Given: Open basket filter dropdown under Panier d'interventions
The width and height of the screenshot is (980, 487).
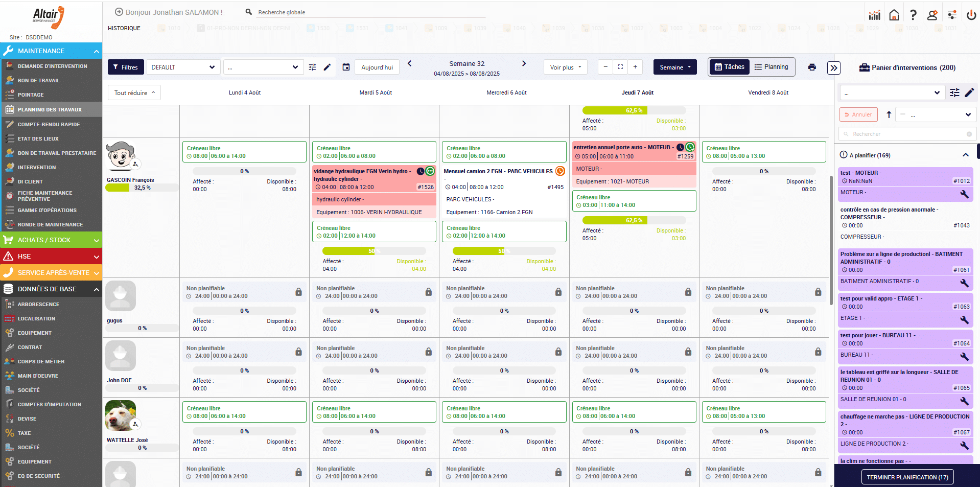Looking at the screenshot, I should click(x=892, y=92).
